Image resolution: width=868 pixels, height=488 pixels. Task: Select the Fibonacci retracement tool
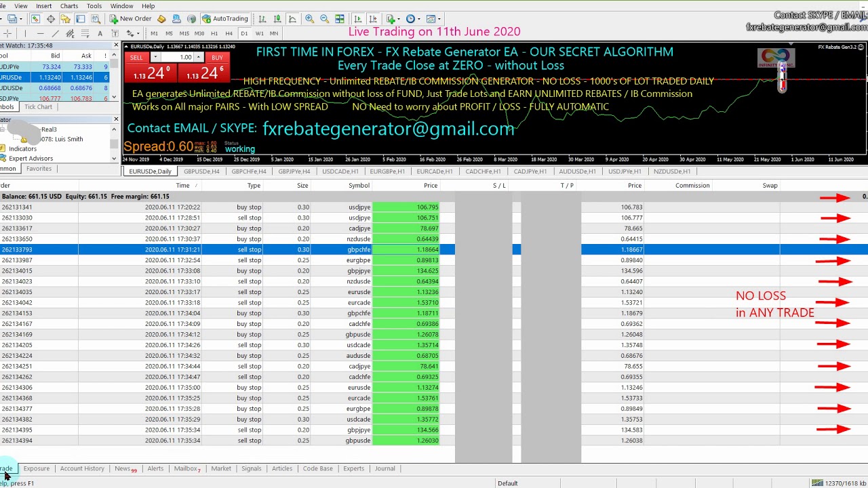pyautogui.click(x=85, y=33)
